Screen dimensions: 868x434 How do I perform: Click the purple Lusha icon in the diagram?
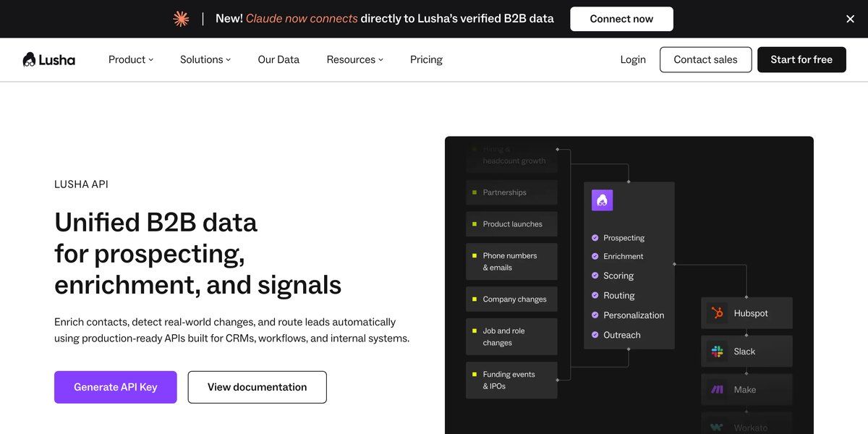[602, 200]
